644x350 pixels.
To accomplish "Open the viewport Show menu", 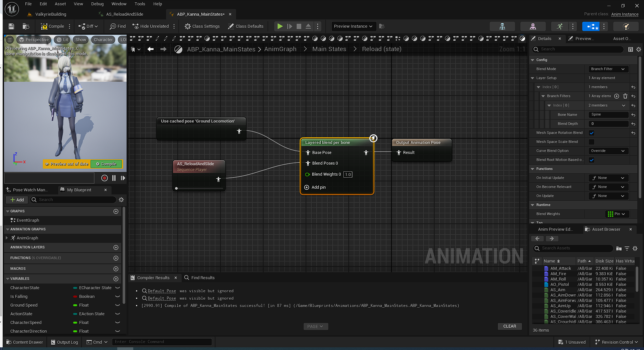I will pyautogui.click(x=80, y=40).
